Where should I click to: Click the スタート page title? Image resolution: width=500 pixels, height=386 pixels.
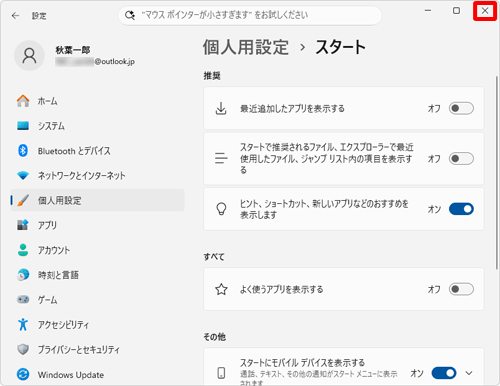(x=340, y=47)
